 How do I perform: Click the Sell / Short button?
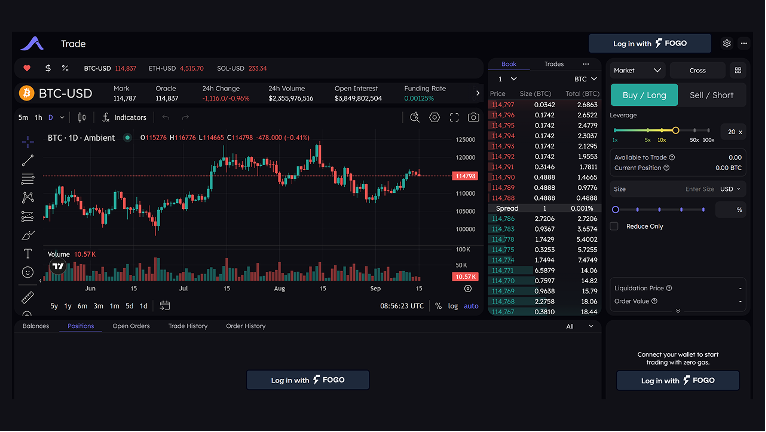(x=712, y=95)
